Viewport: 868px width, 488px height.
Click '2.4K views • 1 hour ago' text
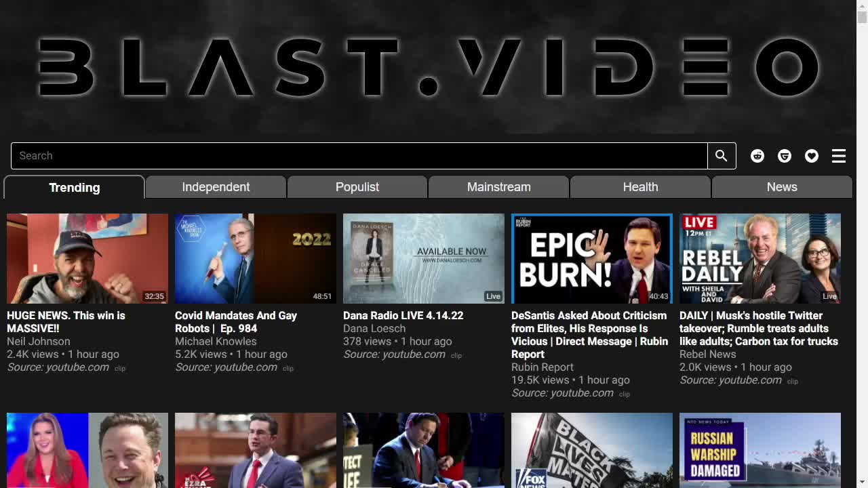63,354
